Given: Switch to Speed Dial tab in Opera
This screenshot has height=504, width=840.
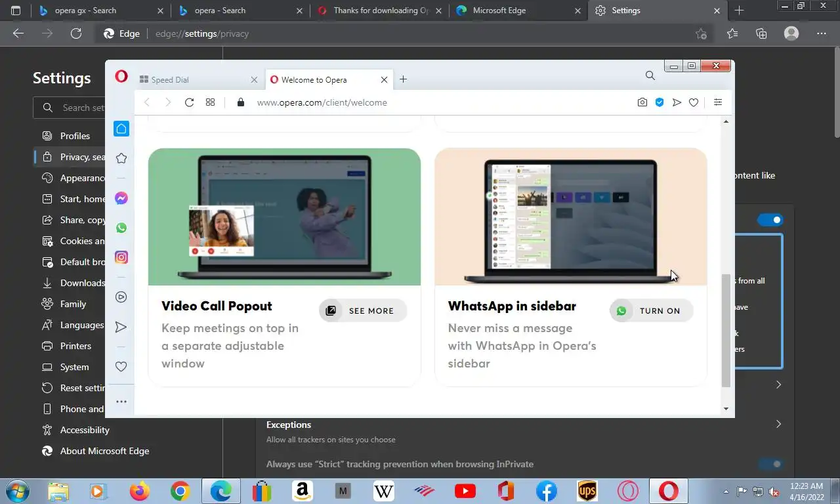Looking at the screenshot, I should tap(199, 79).
